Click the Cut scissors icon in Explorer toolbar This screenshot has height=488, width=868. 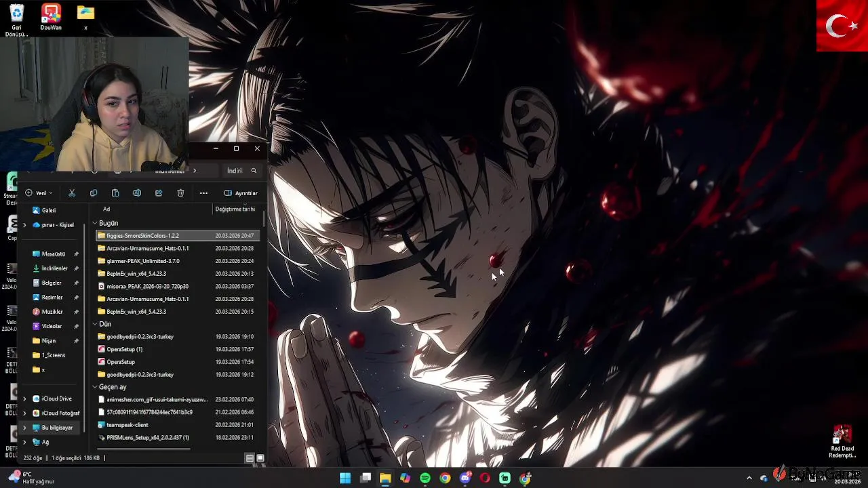tap(72, 193)
